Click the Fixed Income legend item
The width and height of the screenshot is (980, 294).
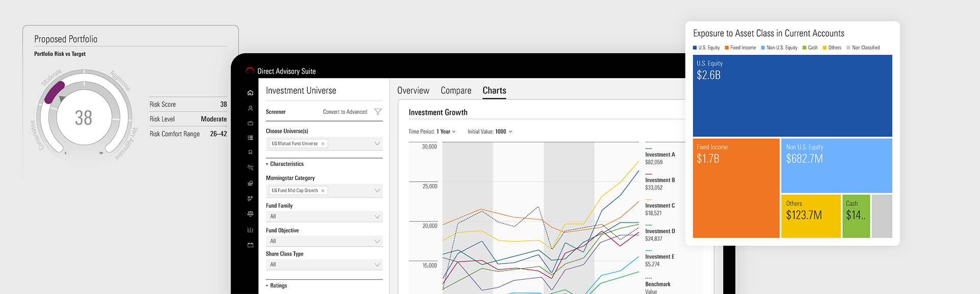pyautogui.click(x=740, y=48)
